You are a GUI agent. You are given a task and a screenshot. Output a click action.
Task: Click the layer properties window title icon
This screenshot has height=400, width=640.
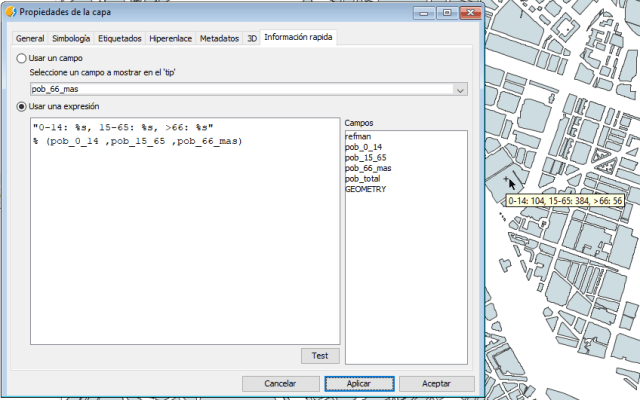click(x=10, y=11)
